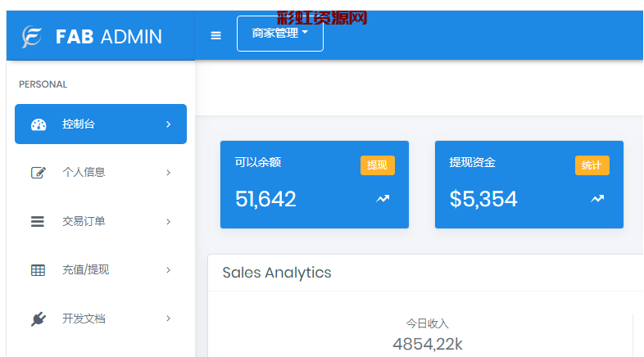Click the FAB ADMIN brand title text
Screen dimensions: 644x357
(x=108, y=37)
